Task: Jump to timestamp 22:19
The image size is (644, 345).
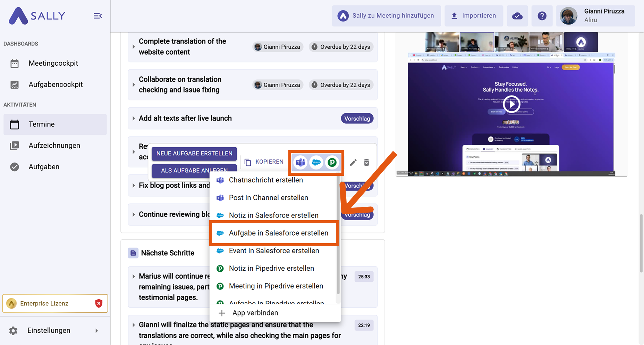Action: click(x=364, y=326)
